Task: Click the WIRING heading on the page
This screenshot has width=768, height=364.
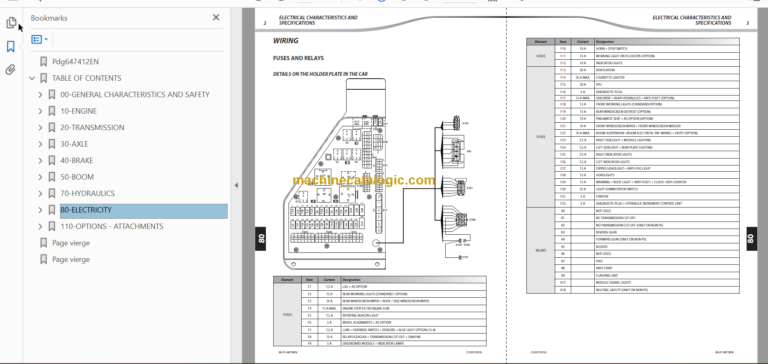Action: coord(286,41)
